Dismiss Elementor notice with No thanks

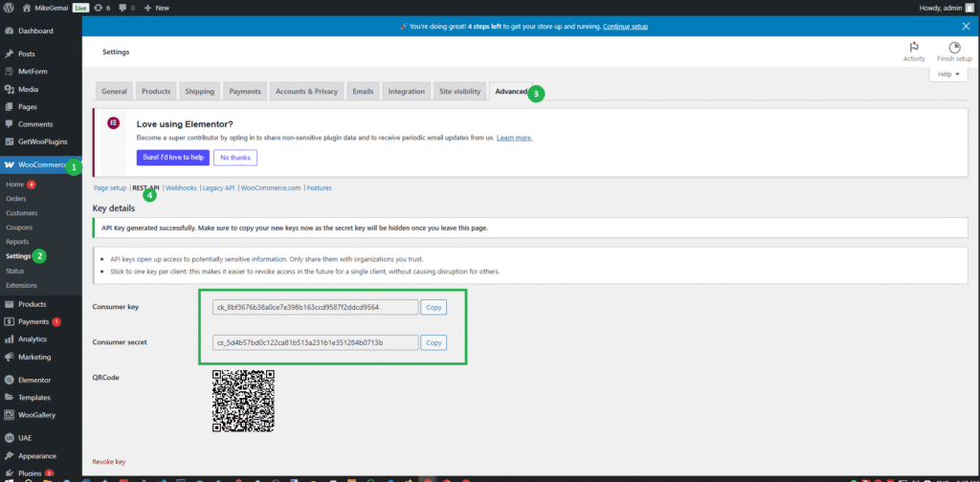pyautogui.click(x=235, y=158)
